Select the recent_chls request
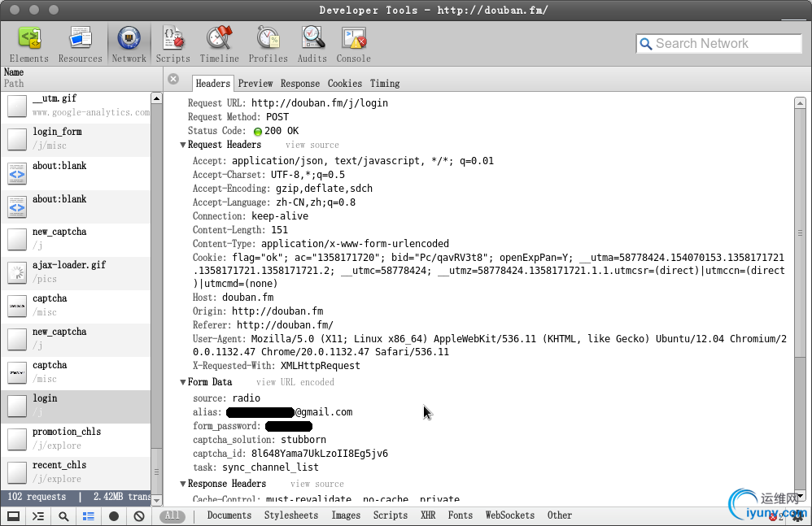 [76, 472]
